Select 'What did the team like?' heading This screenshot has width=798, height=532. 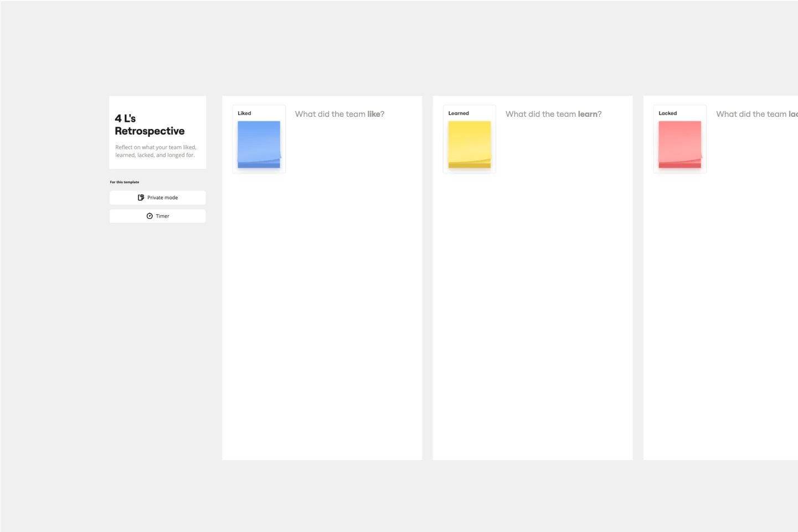pyautogui.click(x=339, y=114)
